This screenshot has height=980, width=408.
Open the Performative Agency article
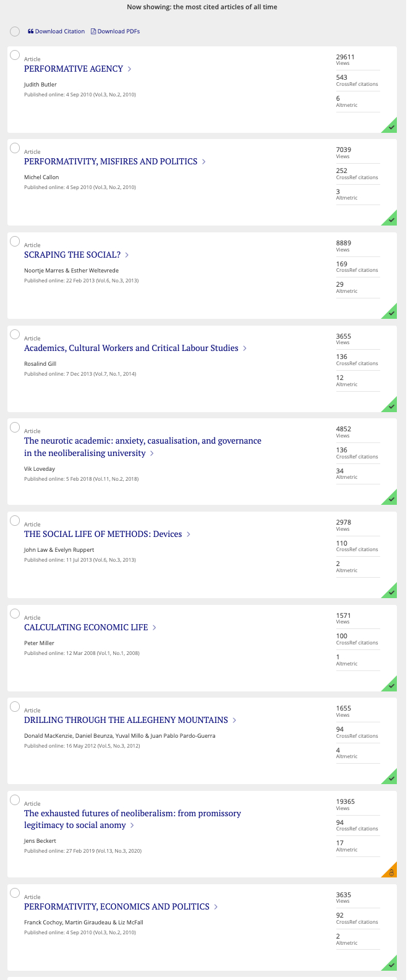74,69
